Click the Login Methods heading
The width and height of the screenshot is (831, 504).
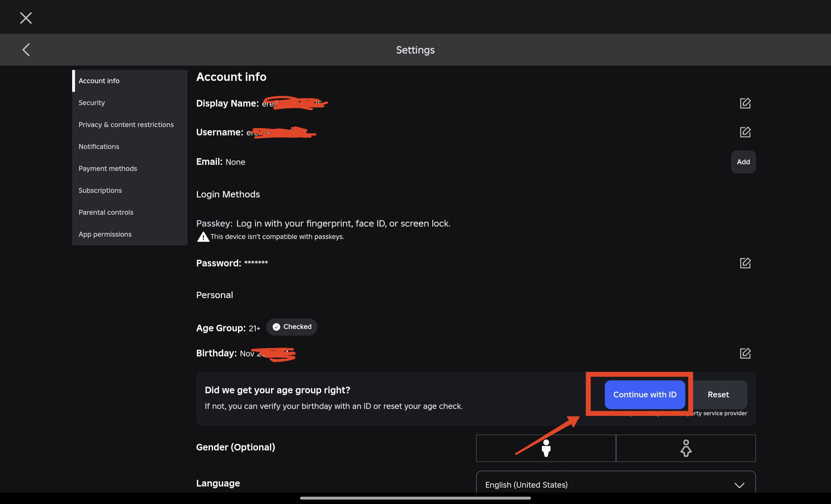click(x=228, y=194)
